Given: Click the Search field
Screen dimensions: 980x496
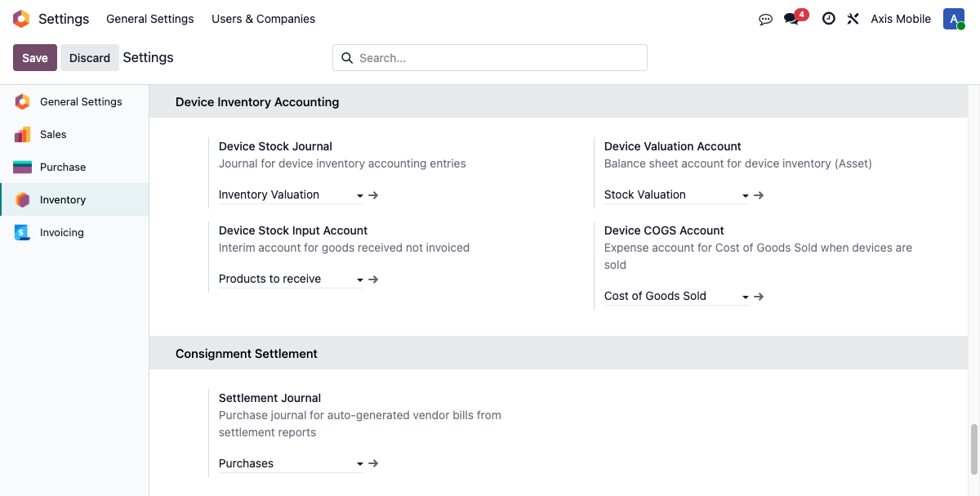Looking at the screenshot, I should 489,57.
